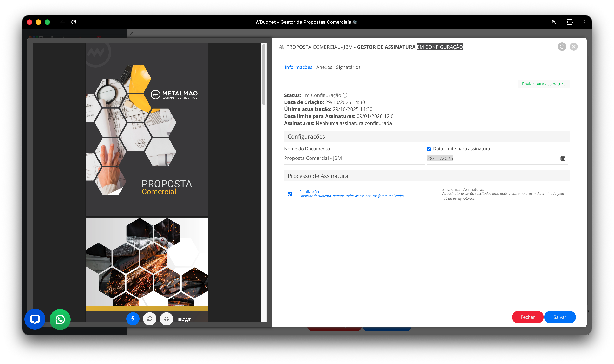Toggle the Finalização checkbox
614x364 pixels.
coord(290,194)
